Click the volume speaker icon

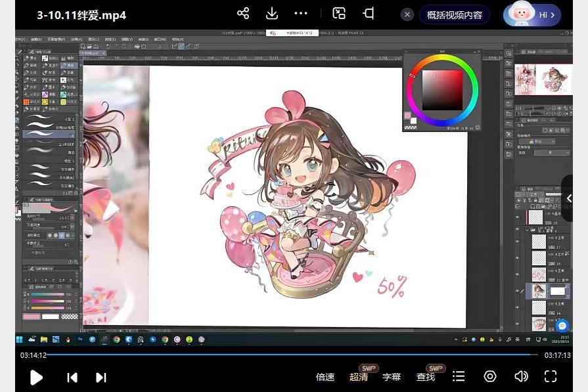[521, 376]
